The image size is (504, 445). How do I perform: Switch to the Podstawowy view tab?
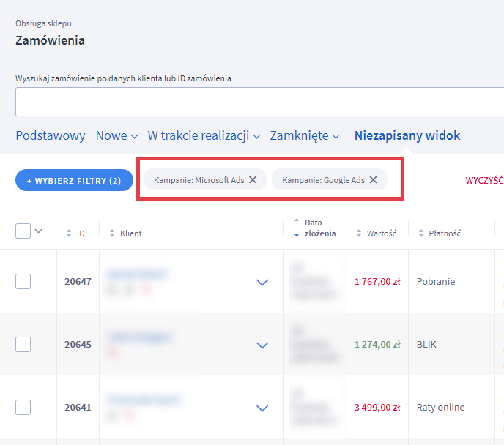pos(51,135)
